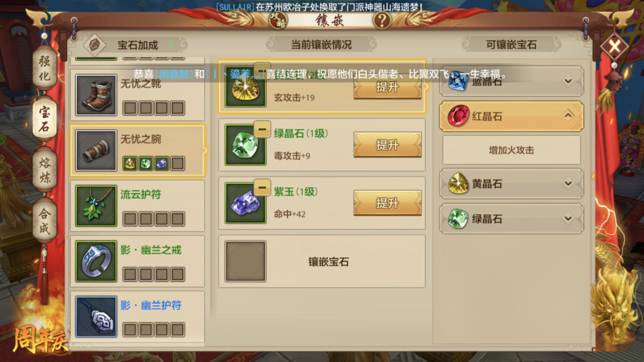This screenshot has width=644, height=362.
Task: Click the 绿晶石 gem icon in socket list
Action: pos(245,144)
